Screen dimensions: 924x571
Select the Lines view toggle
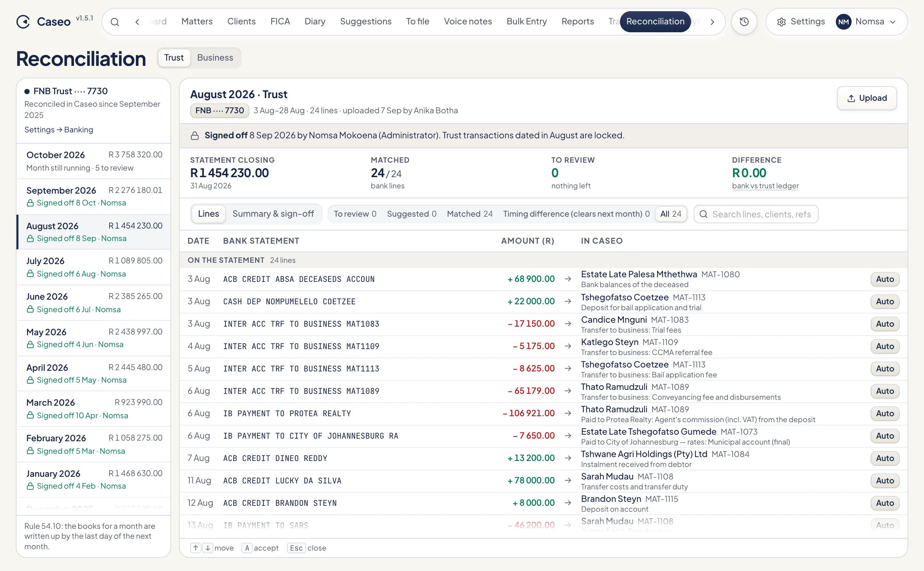click(208, 214)
